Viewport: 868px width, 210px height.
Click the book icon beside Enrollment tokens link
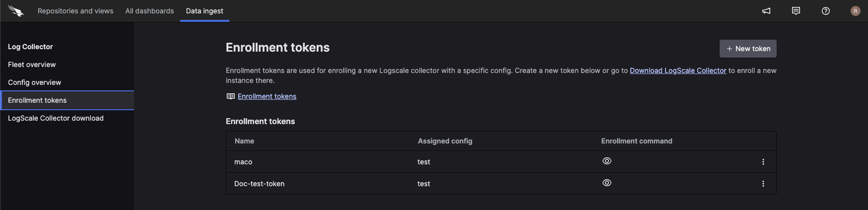pyautogui.click(x=230, y=96)
